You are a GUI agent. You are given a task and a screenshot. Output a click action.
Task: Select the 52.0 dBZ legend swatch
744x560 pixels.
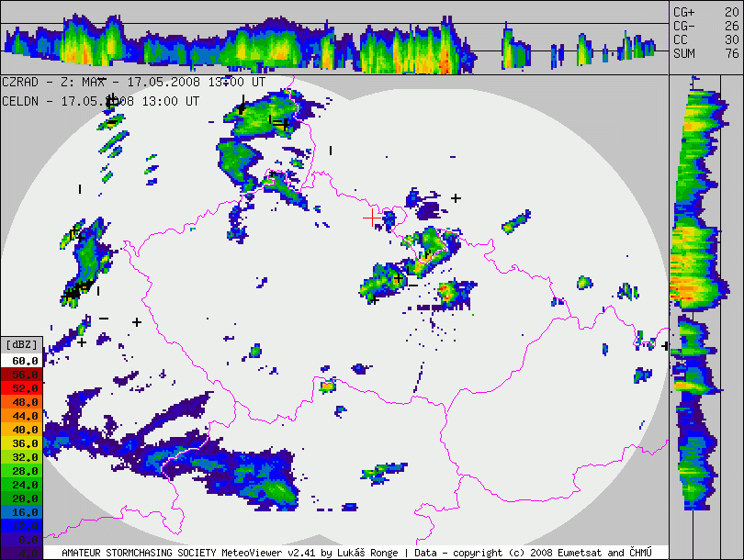pyautogui.click(x=22, y=388)
